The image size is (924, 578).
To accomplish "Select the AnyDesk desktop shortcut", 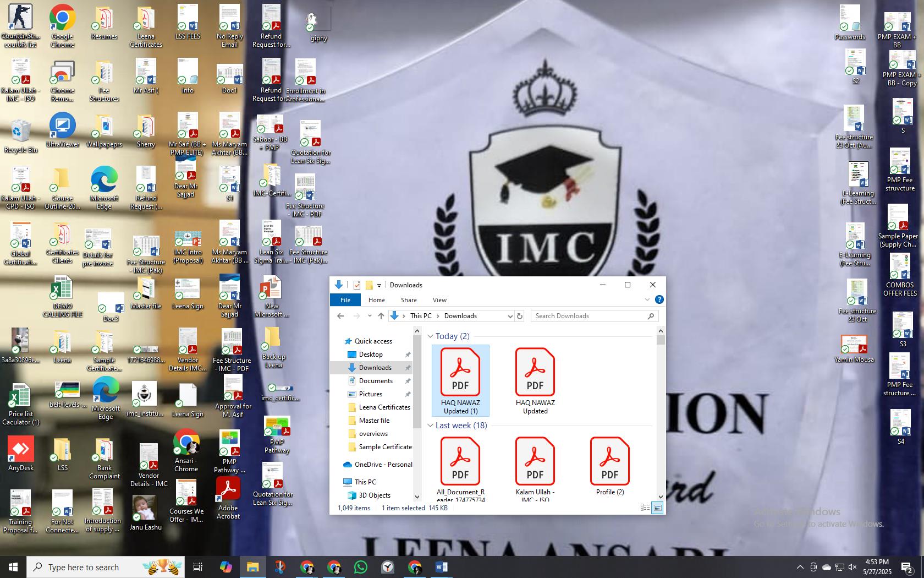I will tap(20, 453).
